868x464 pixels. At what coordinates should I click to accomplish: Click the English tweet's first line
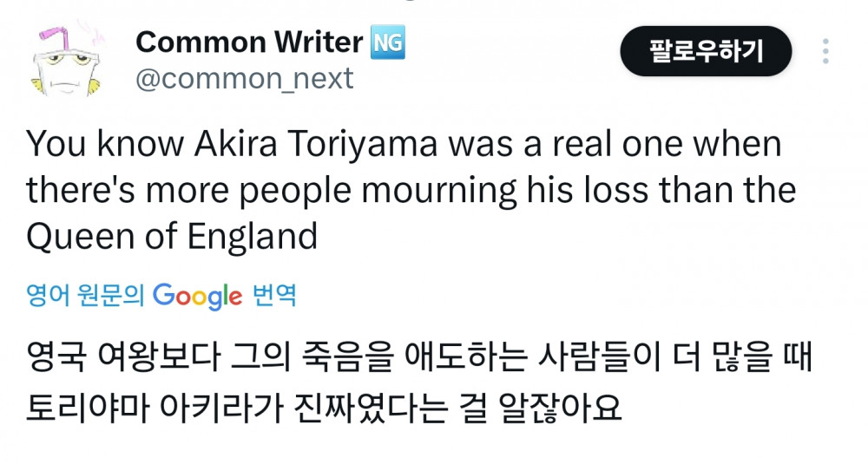[x=404, y=144]
